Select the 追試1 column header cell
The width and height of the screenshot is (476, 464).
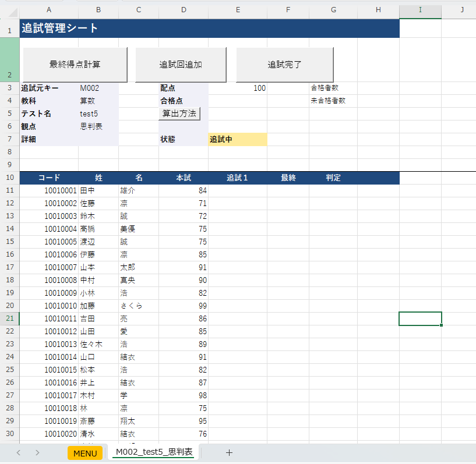[x=238, y=178]
